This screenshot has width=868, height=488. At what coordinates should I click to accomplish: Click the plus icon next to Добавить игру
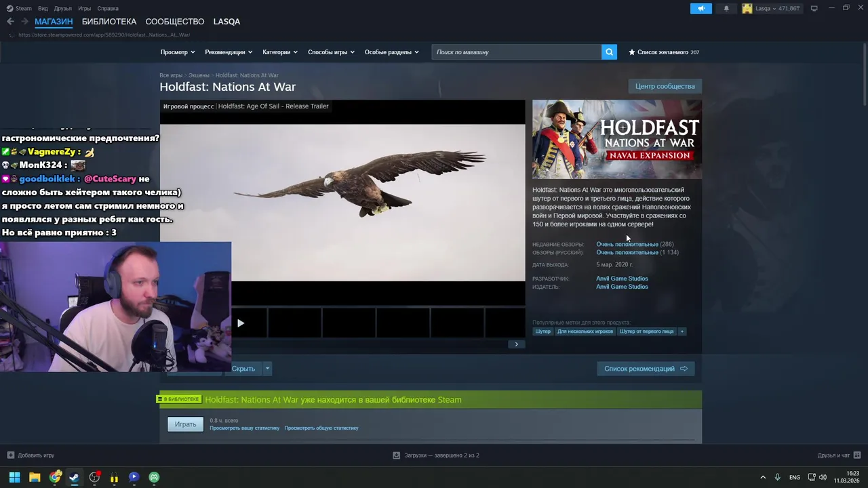[x=10, y=455]
